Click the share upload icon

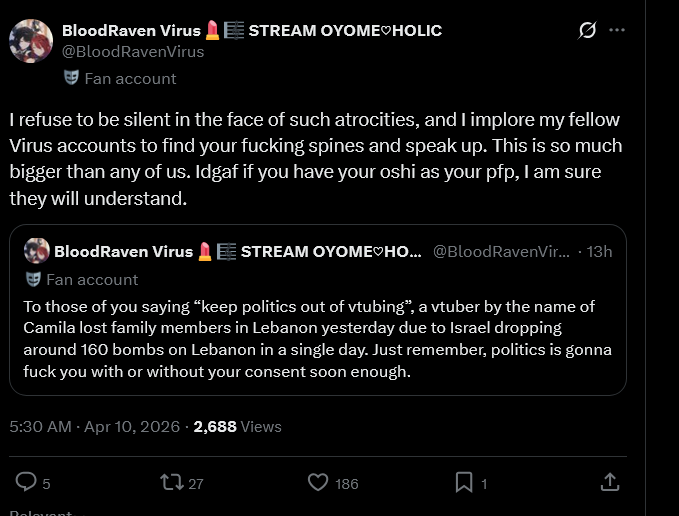point(609,482)
